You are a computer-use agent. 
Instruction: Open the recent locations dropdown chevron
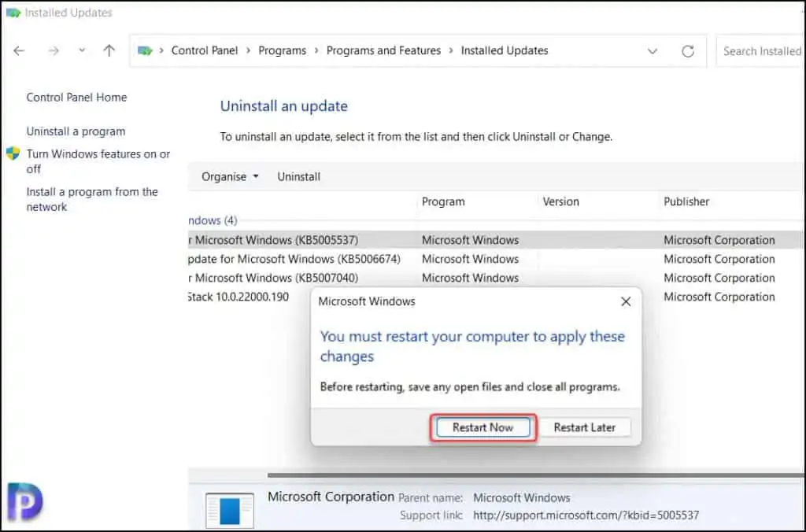tap(82, 50)
